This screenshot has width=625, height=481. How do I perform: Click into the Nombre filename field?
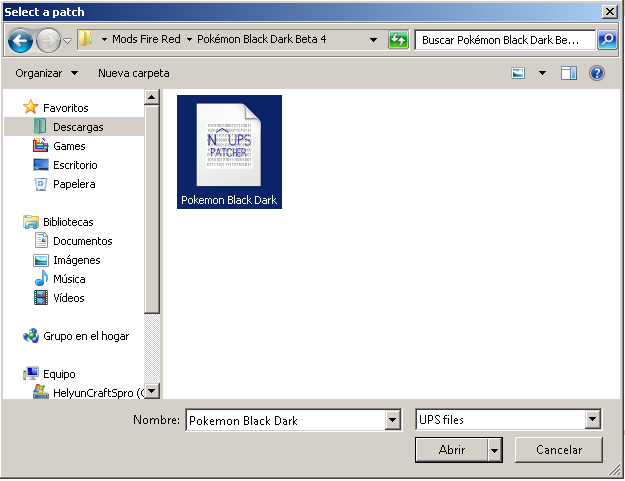[284, 420]
